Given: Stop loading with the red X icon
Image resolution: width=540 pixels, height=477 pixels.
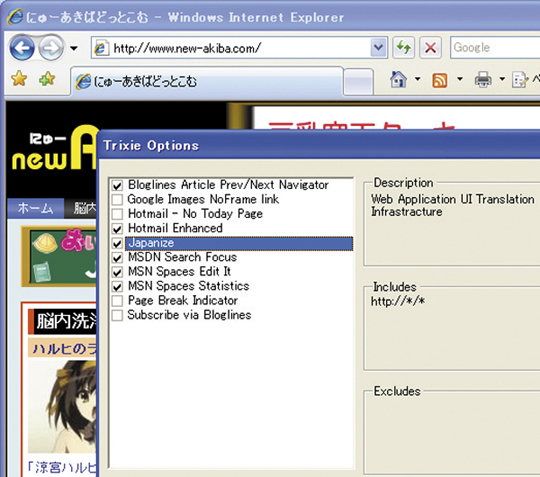Looking at the screenshot, I should [x=430, y=48].
